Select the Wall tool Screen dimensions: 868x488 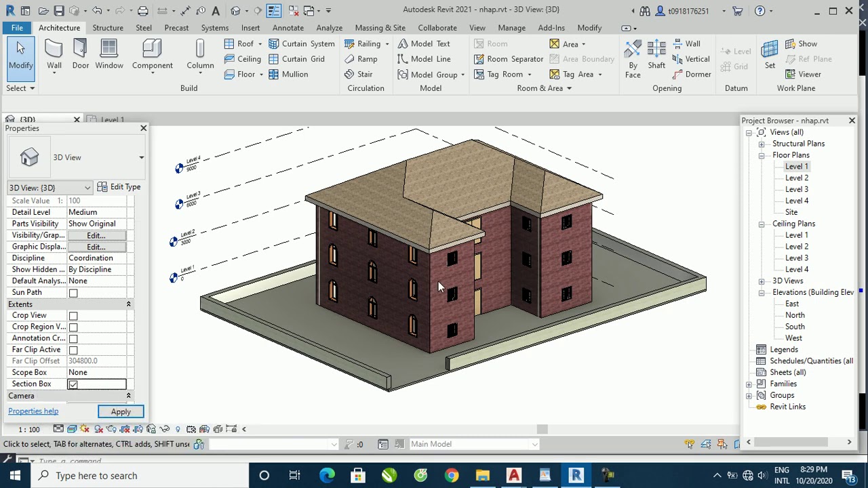[x=54, y=55]
